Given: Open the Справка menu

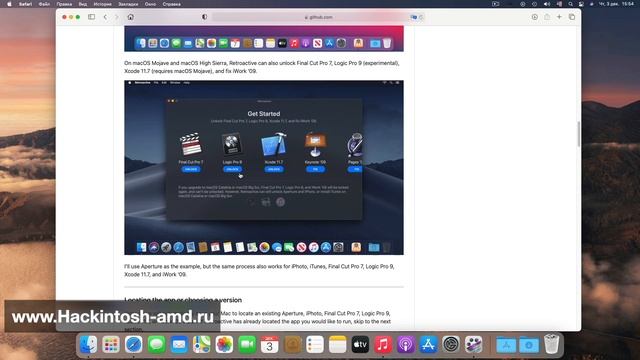Looking at the screenshot, I should pyautogui.click(x=171, y=4).
